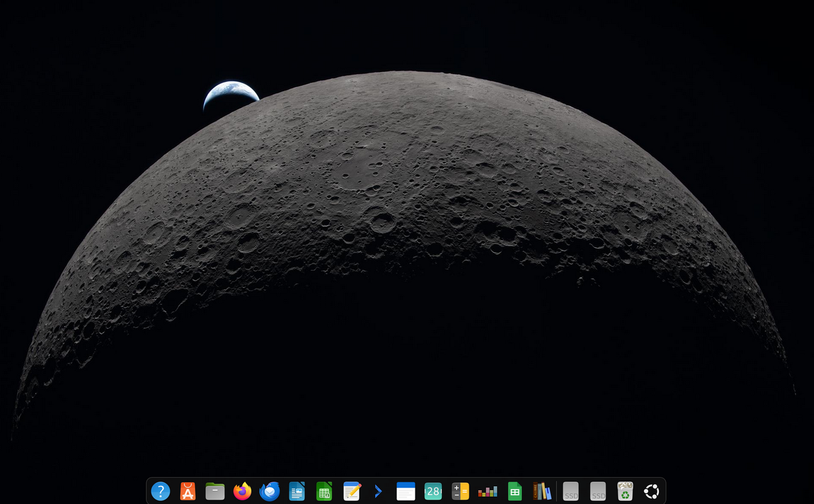
Task: Show applications via Ubuntu logo button
Action: (x=652, y=491)
